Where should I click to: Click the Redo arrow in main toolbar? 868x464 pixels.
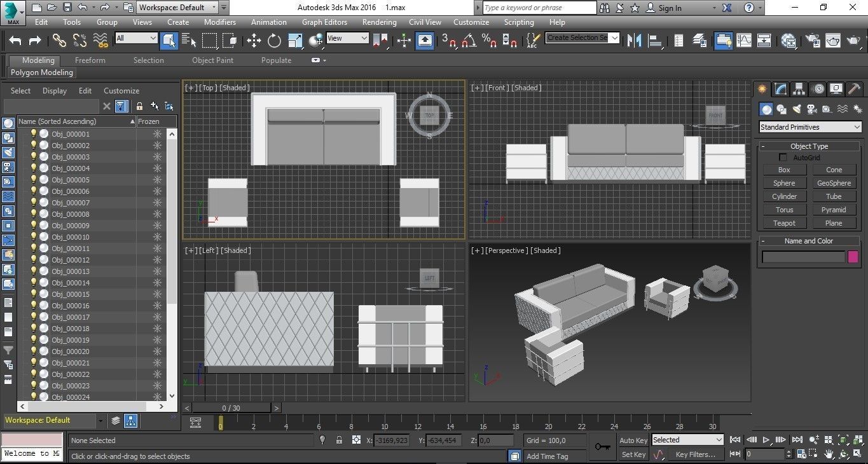click(x=35, y=40)
